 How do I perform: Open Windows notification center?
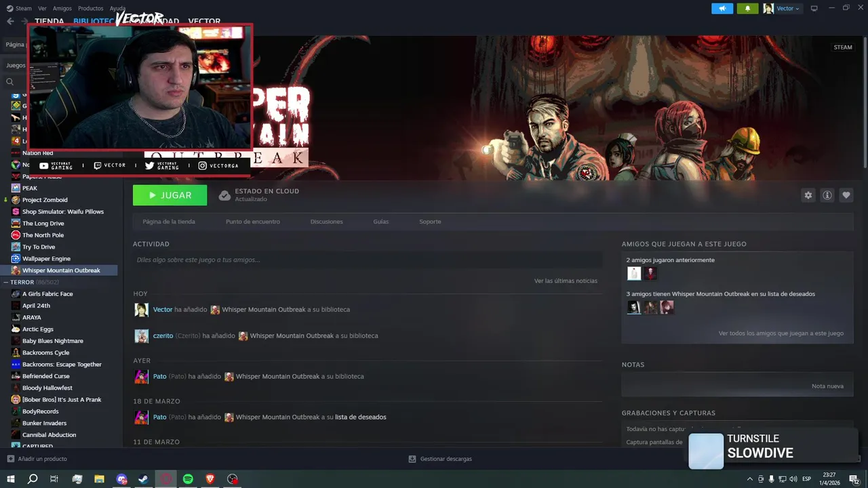coord(854,479)
